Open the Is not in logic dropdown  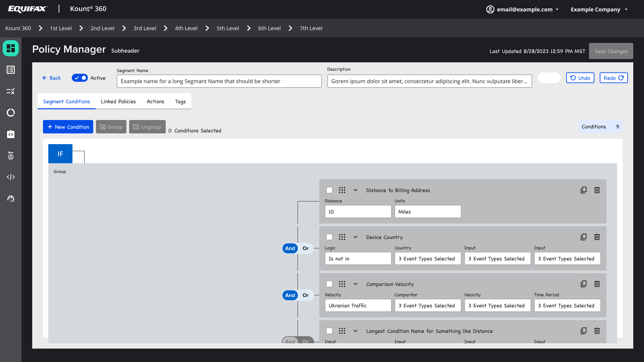point(358,258)
